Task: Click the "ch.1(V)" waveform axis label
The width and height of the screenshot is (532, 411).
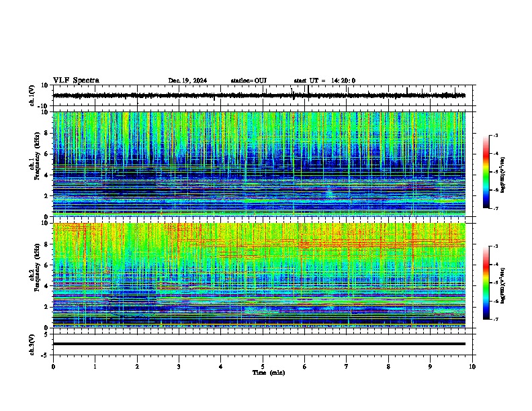Action: tap(32, 95)
